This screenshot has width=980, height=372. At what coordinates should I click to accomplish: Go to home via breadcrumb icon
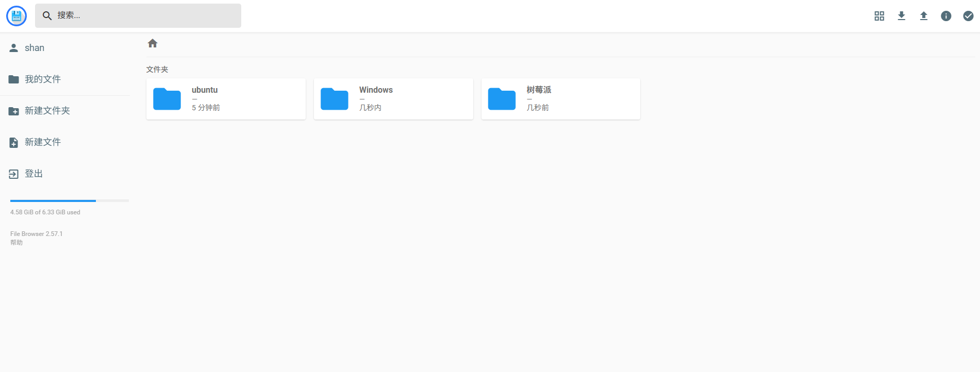pyautogui.click(x=153, y=43)
